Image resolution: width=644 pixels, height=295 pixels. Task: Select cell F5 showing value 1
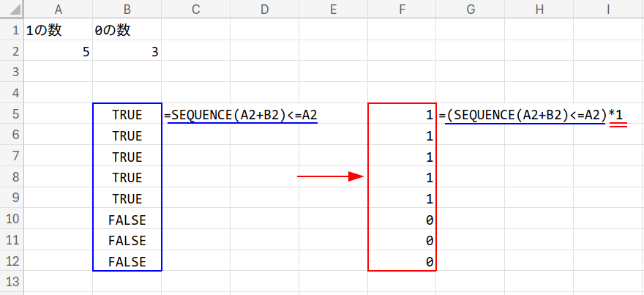pos(402,115)
